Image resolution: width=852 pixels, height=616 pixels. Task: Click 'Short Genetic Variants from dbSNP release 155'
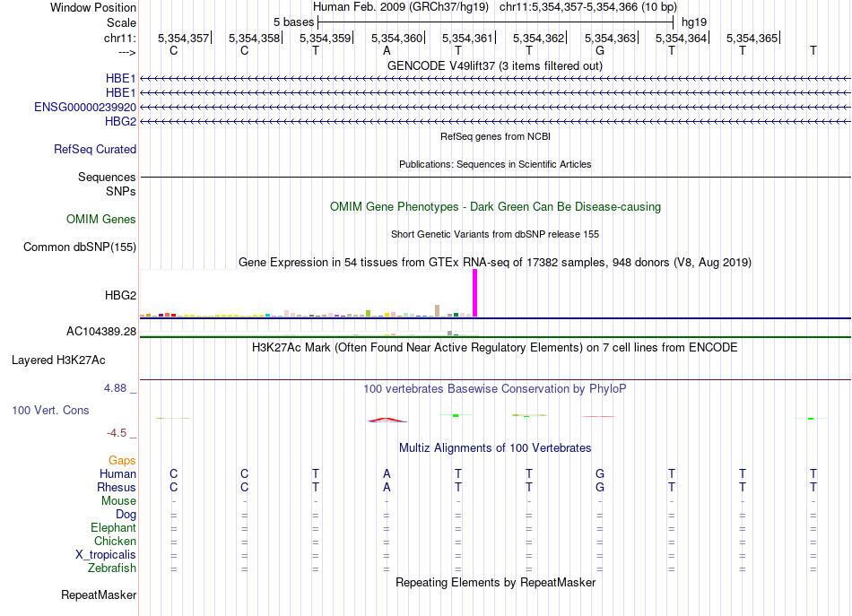495,234
